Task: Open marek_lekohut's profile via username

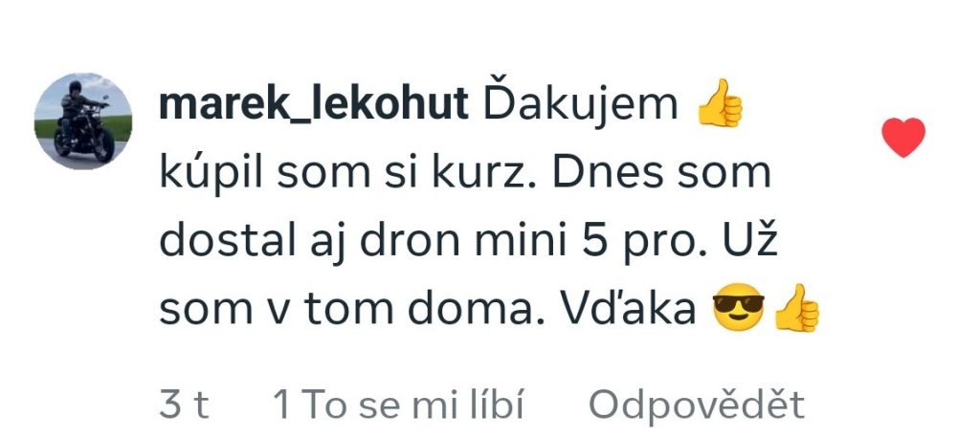Action: [314, 103]
